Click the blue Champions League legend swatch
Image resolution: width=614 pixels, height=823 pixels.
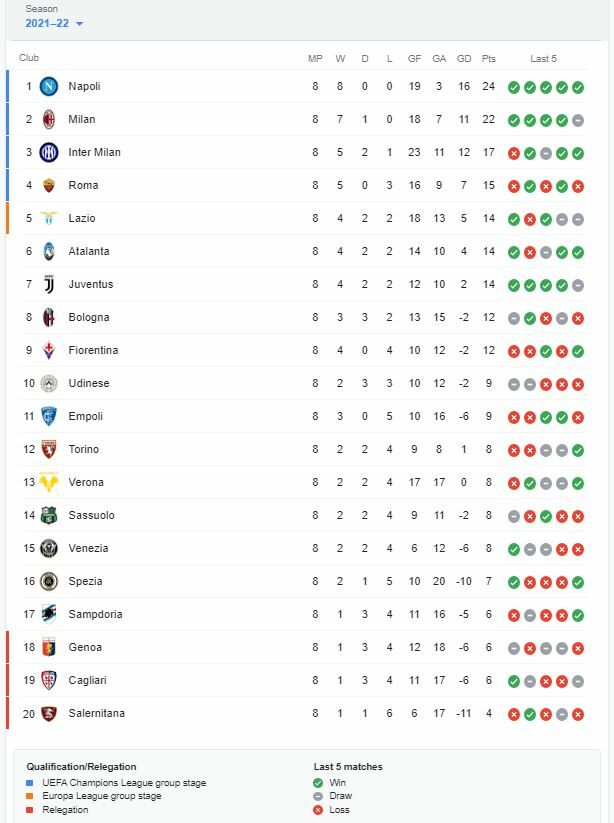[30, 783]
